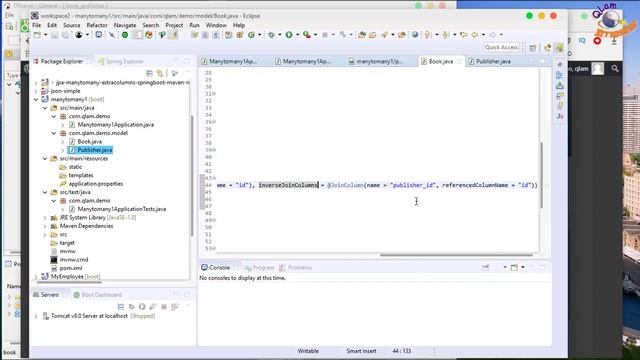Click the Package Explorer vertical scrollbar

coord(192,176)
